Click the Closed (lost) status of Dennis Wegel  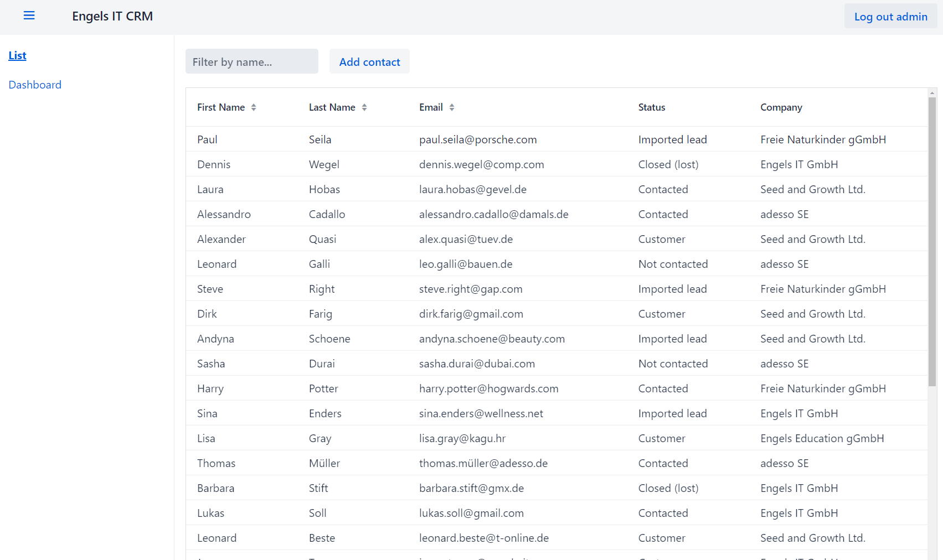click(x=668, y=164)
